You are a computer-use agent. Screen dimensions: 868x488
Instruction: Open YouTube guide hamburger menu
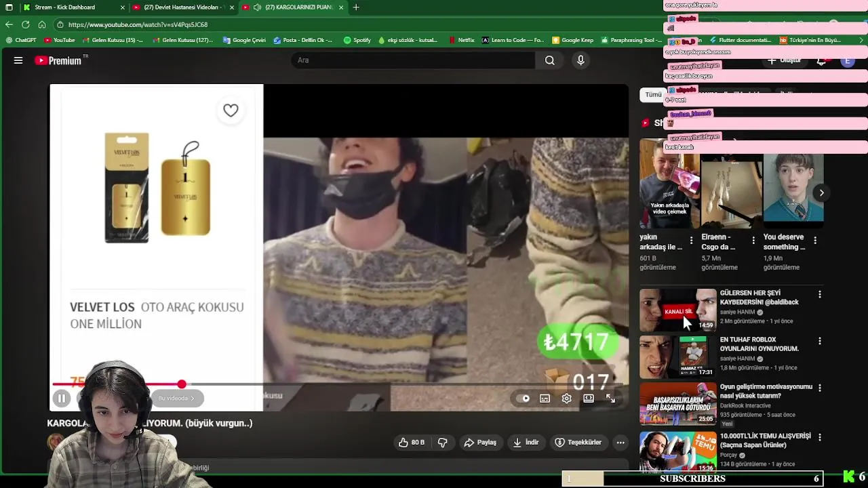click(x=18, y=60)
